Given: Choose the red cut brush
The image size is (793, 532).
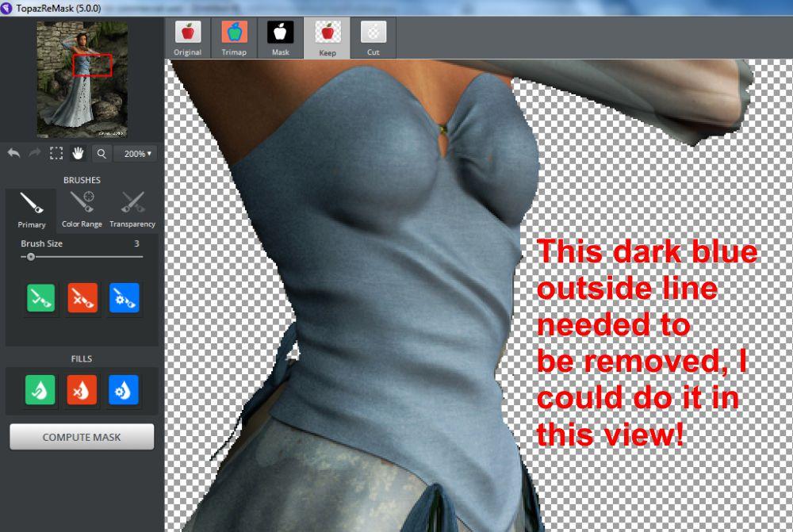Looking at the screenshot, I should pyautogui.click(x=82, y=298).
